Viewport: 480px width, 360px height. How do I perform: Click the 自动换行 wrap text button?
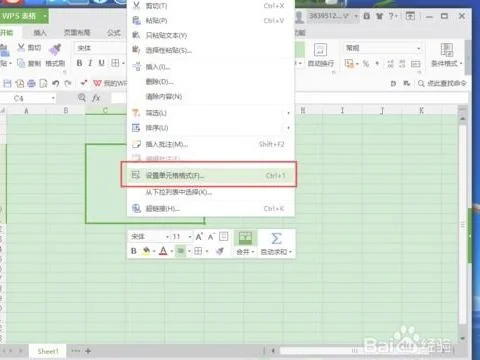(x=320, y=55)
